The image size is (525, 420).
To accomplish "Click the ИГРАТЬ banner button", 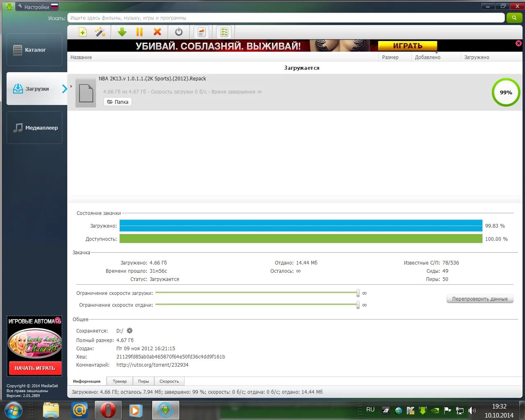I will click(407, 46).
